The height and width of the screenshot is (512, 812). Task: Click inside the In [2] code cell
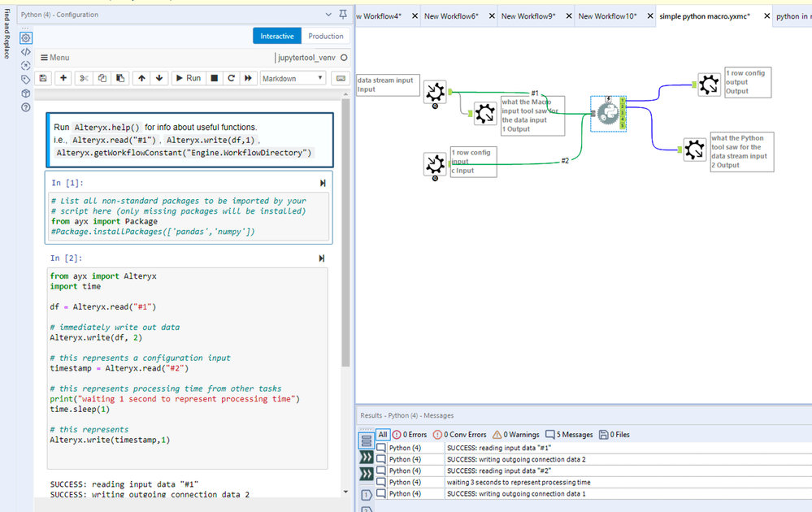(187, 366)
